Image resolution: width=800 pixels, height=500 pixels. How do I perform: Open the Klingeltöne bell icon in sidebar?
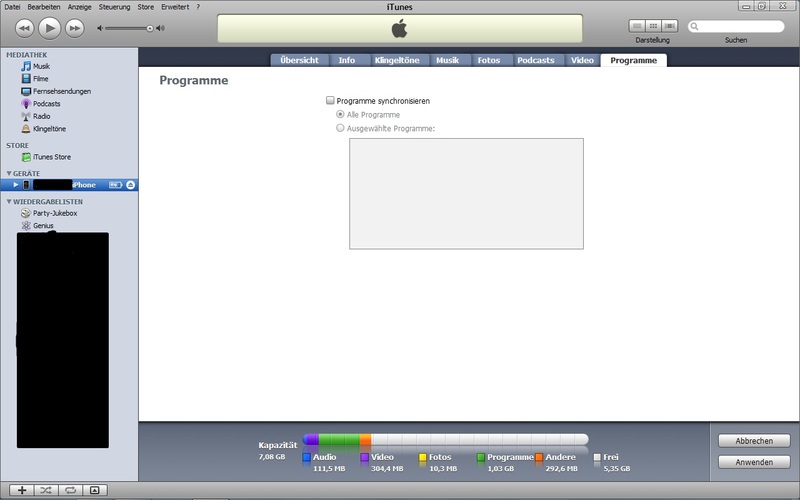[x=26, y=129]
